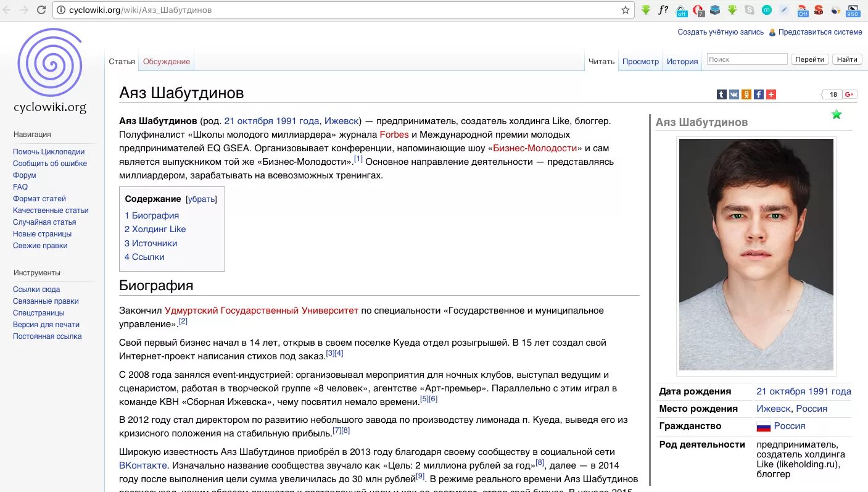Click in the Поиск search field
Viewport: 868px width, 492px height.
tap(747, 59)
